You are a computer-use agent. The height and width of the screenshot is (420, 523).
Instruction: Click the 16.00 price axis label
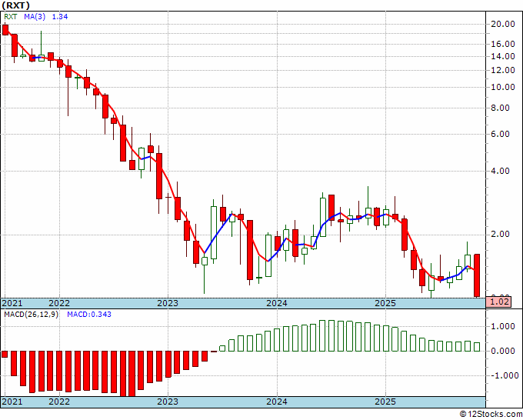pos(503,44)
